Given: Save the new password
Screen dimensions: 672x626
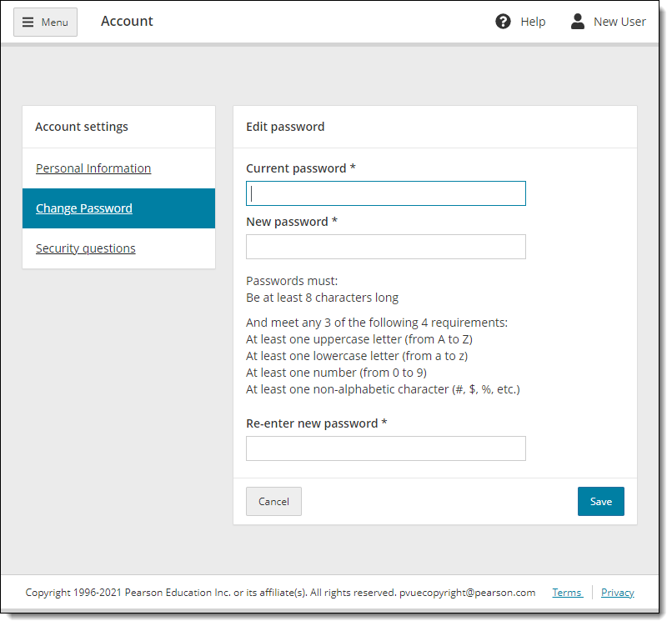Looking at the screenshot, I should pyautogui.click(x=601, y=501).
